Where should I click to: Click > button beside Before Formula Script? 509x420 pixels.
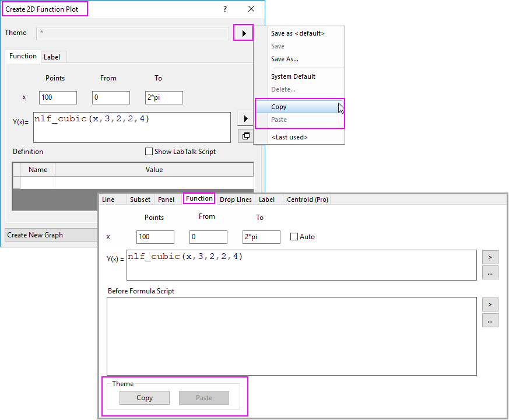(490, 304)
